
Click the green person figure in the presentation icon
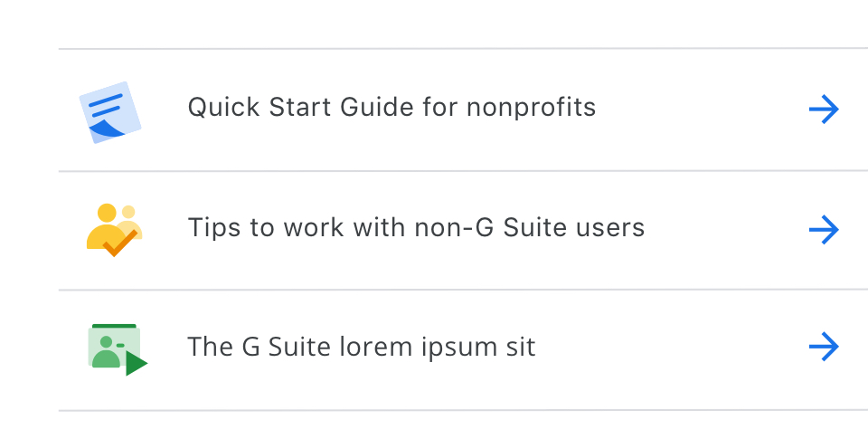106,351
